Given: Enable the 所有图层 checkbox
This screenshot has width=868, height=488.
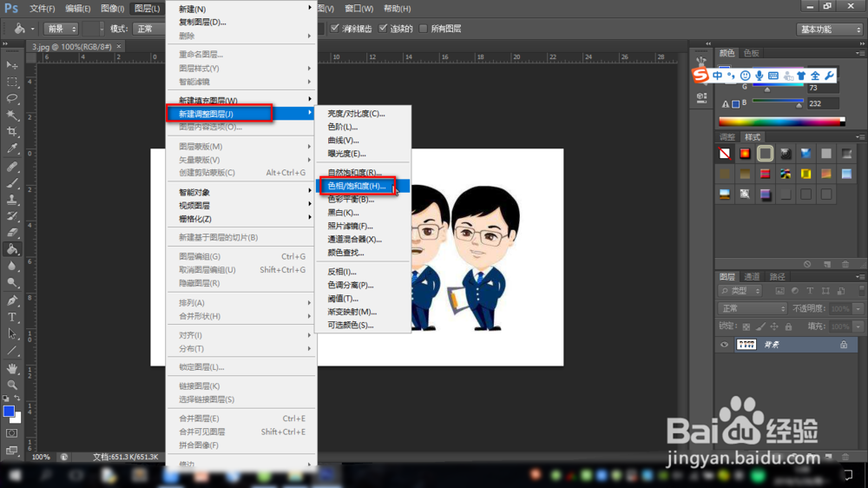Looking at the screenshot, I should pyautogui.click(x=424, y=29).
